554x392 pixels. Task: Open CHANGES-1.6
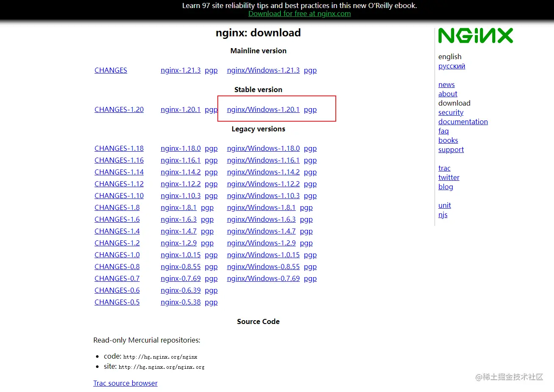(x=117, y=219)
